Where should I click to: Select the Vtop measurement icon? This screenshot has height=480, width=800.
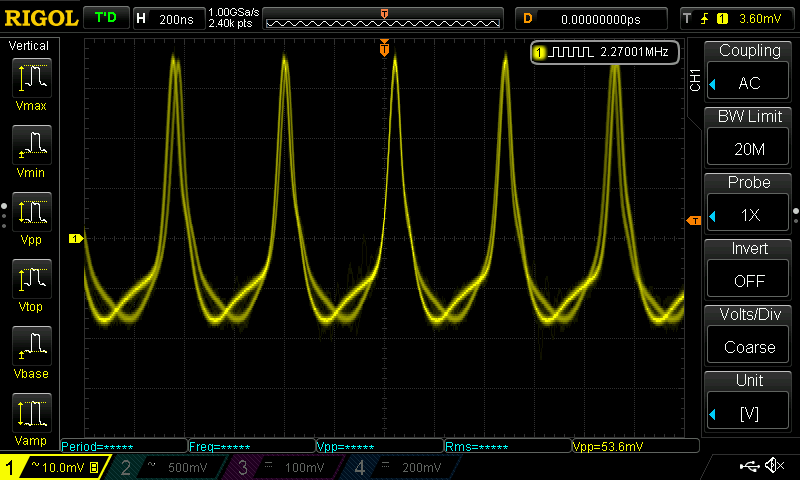coord(32,279)
